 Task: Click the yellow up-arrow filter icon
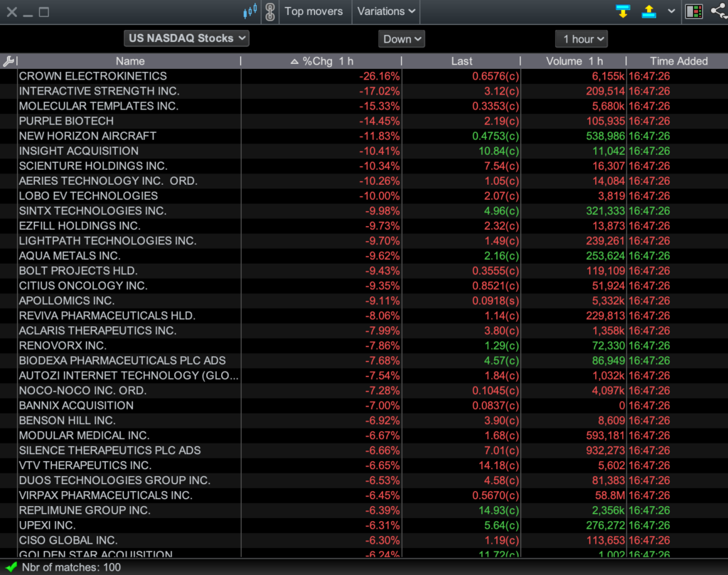[x=648, y=11]
